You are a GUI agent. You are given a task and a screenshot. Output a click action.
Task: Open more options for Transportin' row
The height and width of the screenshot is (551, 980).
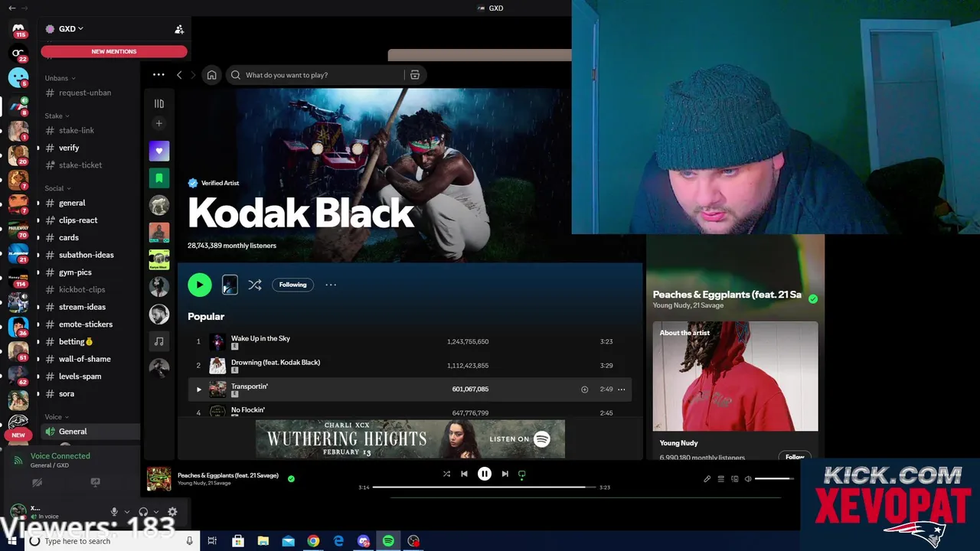coord(621,390)
